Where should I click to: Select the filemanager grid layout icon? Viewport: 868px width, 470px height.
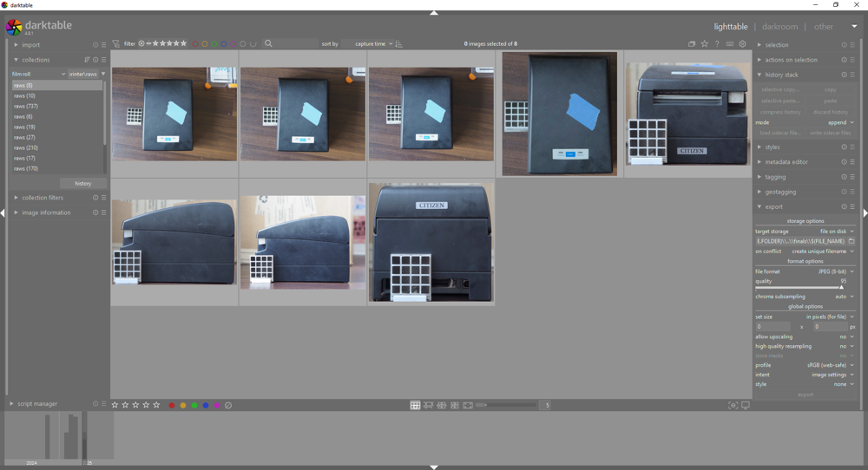(x=415, y=405)
